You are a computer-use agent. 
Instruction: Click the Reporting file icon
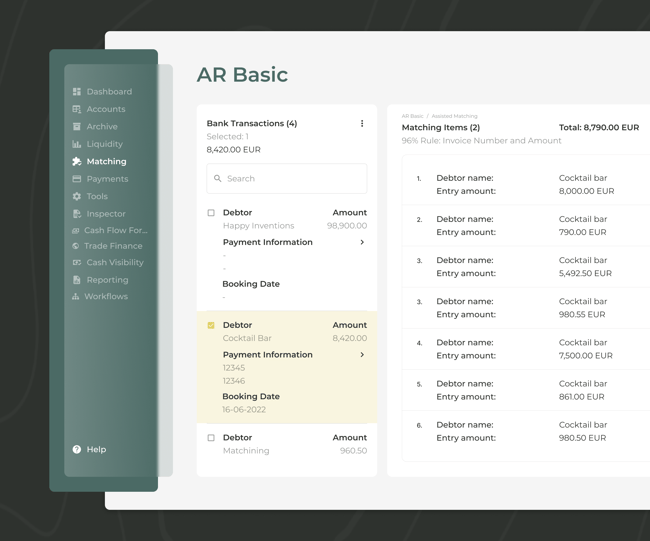tap(77, 280)
